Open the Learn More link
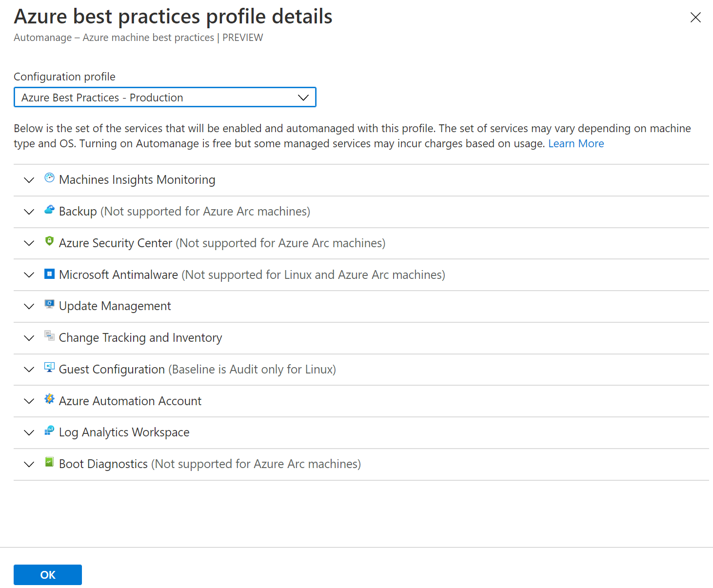Viewport: 713px width, 588px height. [576, 143]
